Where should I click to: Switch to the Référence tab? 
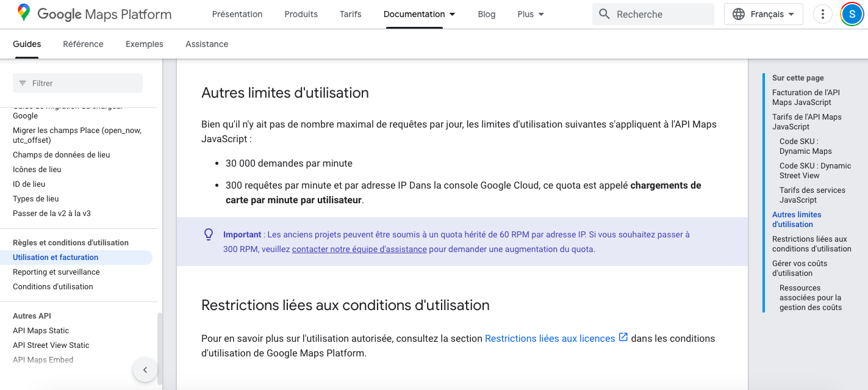tap(83, 44)
